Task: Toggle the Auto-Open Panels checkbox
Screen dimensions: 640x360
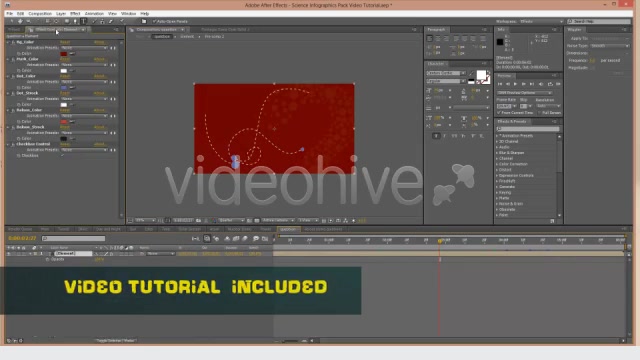Action: coord(155,21)
